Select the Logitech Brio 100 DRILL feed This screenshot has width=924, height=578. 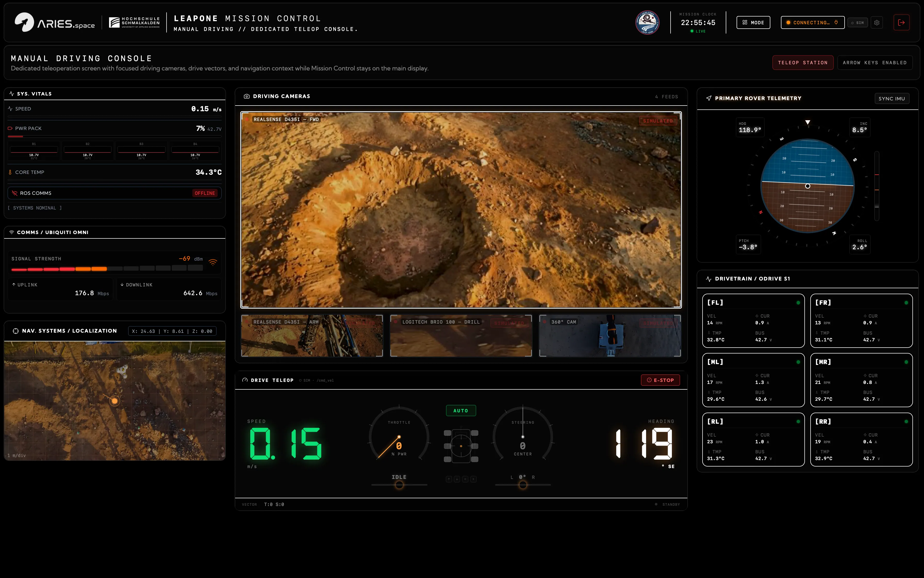click(461, 336)
